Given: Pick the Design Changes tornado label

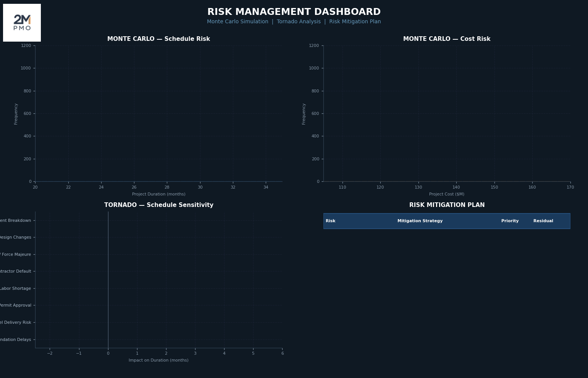Looking at the screenshot, I should pos(15,237).
